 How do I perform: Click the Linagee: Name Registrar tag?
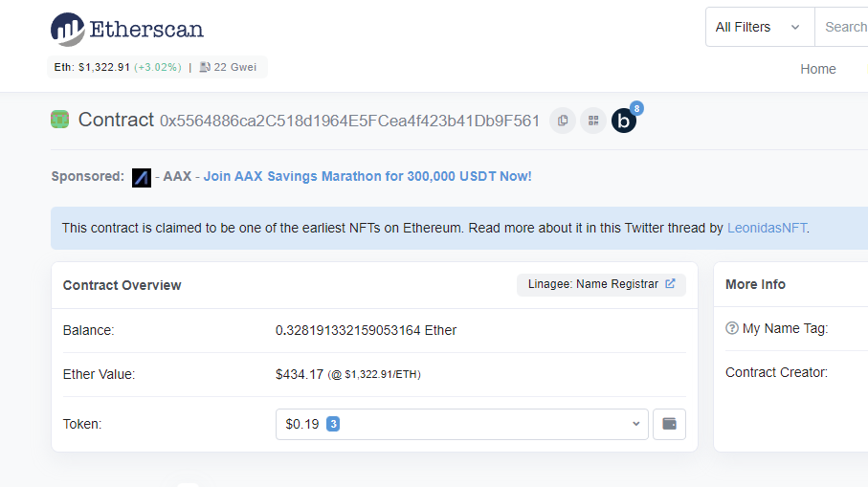coord(601,284)
